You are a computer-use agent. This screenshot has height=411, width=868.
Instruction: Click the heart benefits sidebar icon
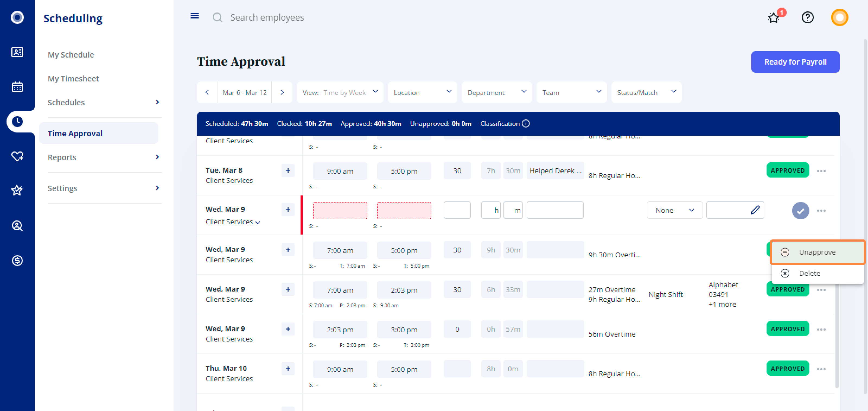click(x=17, y=156)
